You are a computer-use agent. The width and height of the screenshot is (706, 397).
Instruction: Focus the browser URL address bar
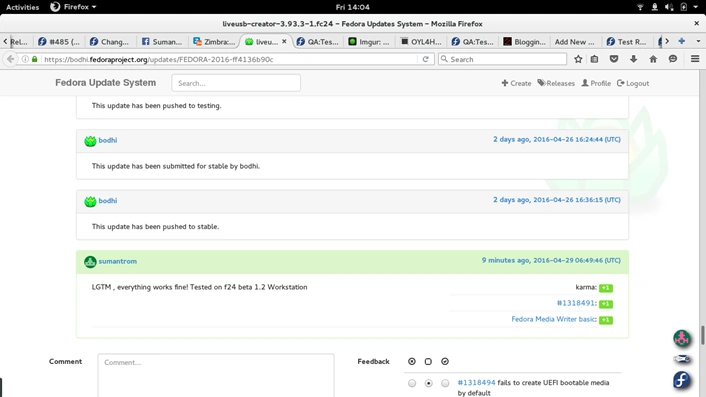point(230,59)
